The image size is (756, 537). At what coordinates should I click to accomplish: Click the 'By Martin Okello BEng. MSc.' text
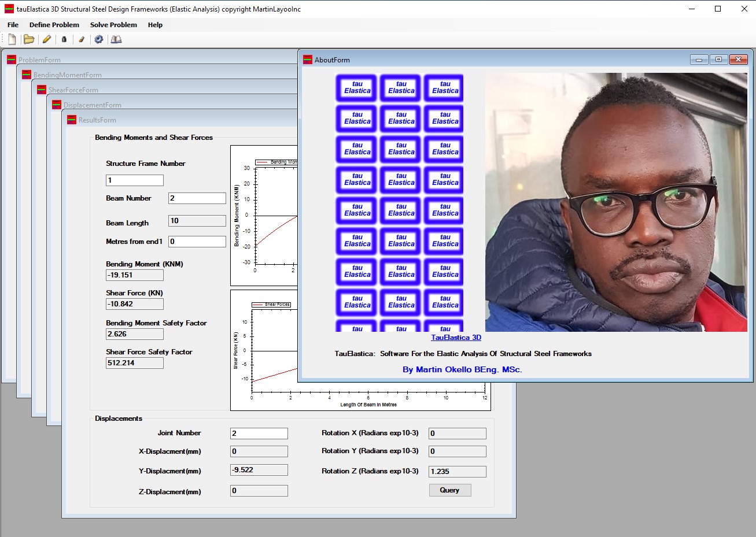tap(462, 370)
